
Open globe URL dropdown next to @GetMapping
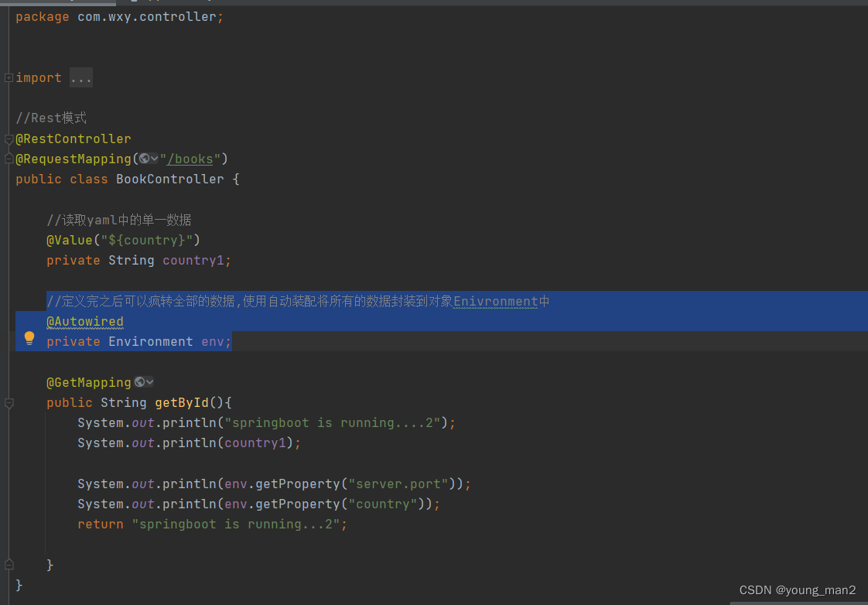(144, 382)
